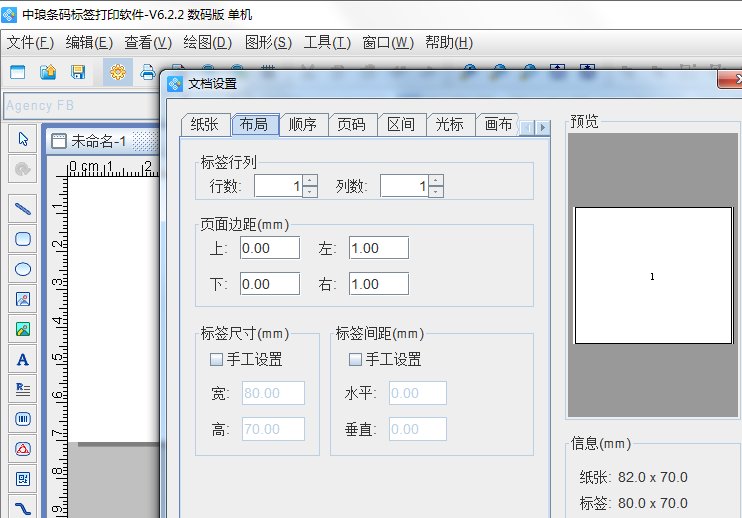Decrease the row count spinner

(x=310, y=192)
